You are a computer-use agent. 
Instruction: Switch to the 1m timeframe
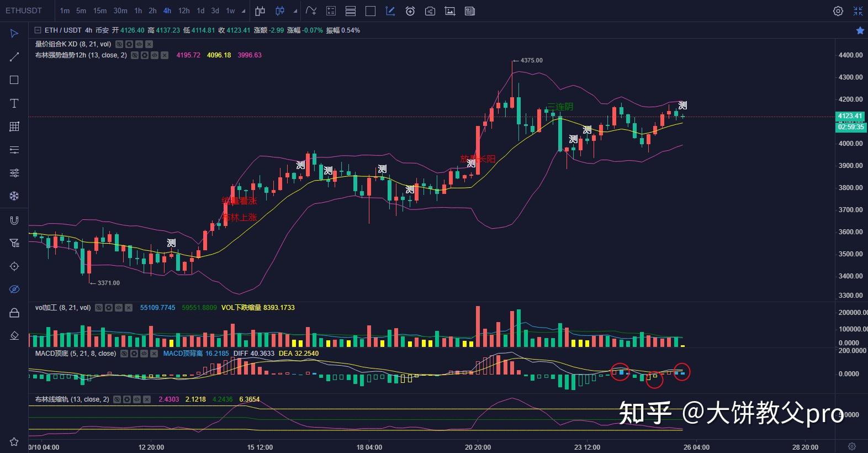pos(65,11)
